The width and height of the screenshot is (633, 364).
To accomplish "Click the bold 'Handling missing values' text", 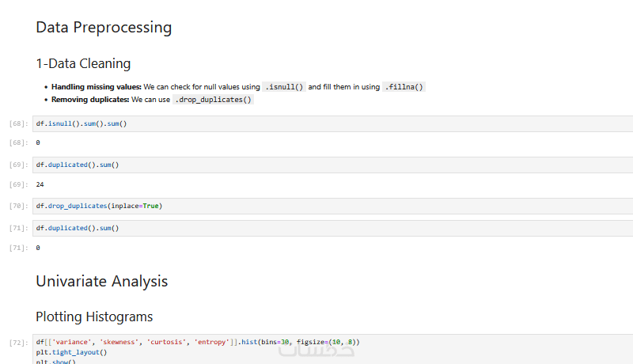I will (97, 87).
